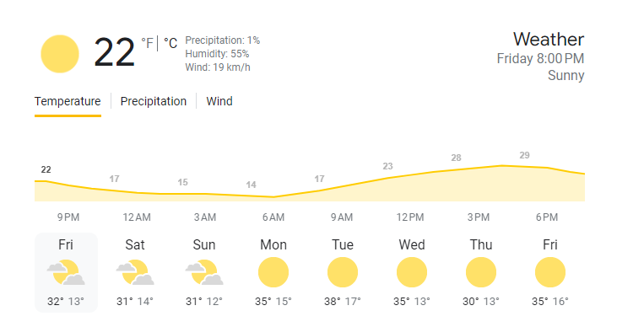Click the 6 AM time label
Viewport: 644px width, 327px height.
pos(273,217)
